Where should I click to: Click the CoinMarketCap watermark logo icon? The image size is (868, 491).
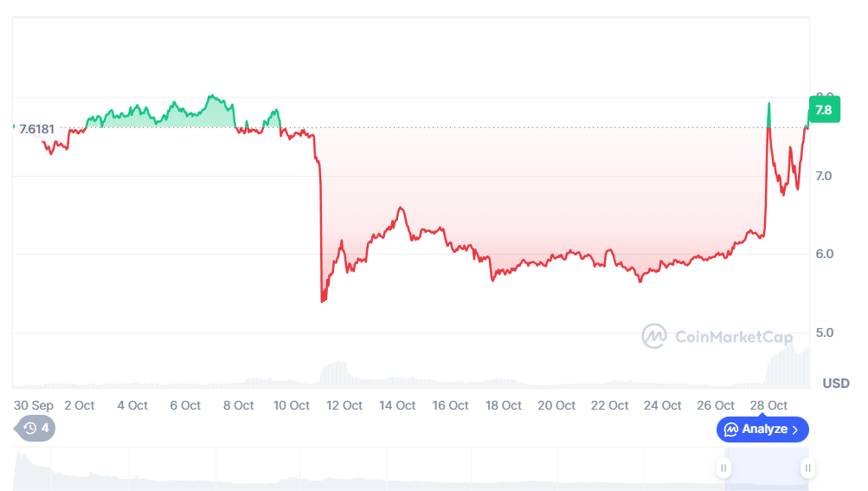pyautogui.click(x=653, y=336)
